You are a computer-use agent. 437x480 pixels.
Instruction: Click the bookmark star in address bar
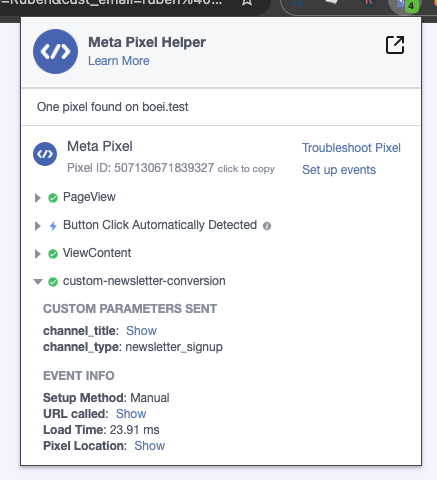[x=247, y=3]
